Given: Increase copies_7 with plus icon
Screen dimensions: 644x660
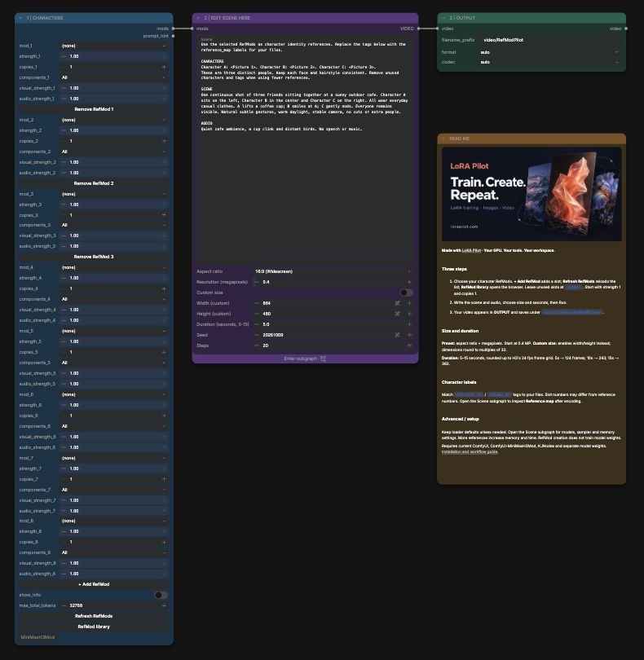Looking at the screenshot, I should click(x=164, y=479).
